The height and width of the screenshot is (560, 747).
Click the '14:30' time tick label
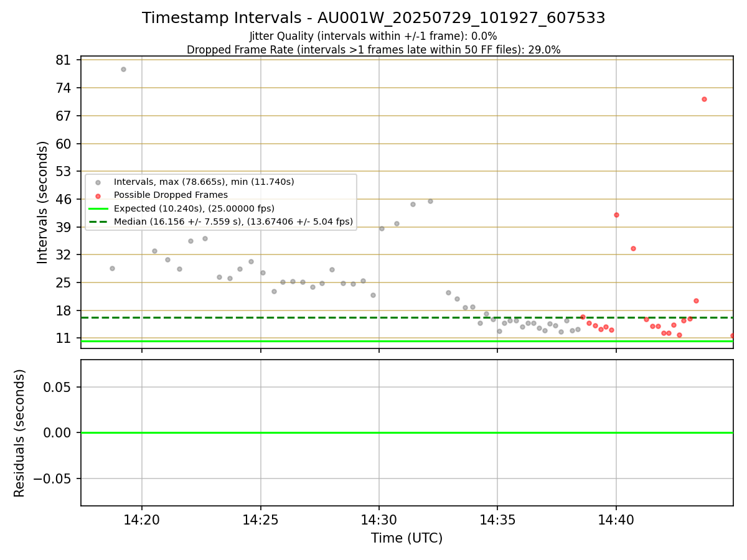point(379,520)
